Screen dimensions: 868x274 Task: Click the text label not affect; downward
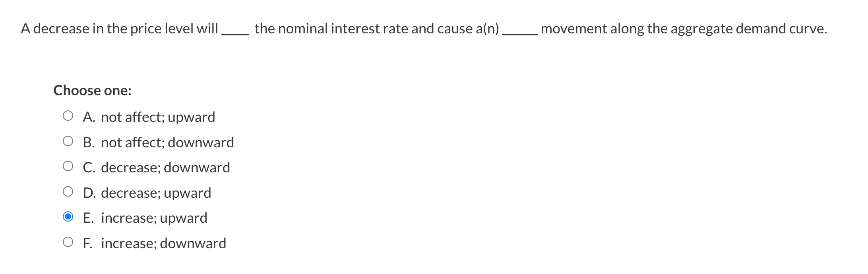tap(167, 142)
